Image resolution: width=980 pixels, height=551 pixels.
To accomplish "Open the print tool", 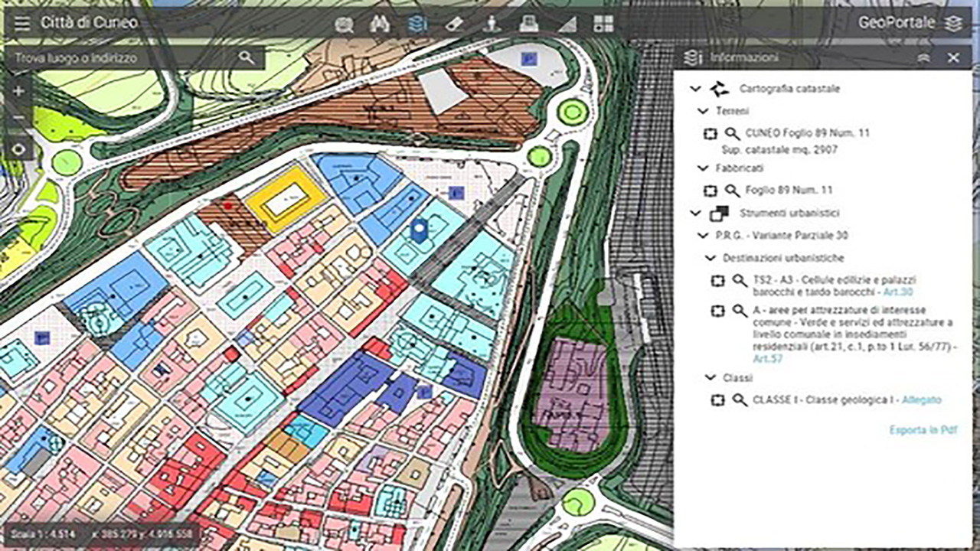I will (x=528, y=24).
